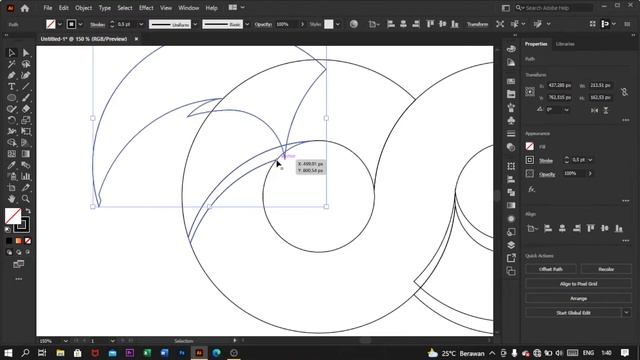Open the File menu
The width and height of the screenshot is (640, 360).
click(48, 8)
